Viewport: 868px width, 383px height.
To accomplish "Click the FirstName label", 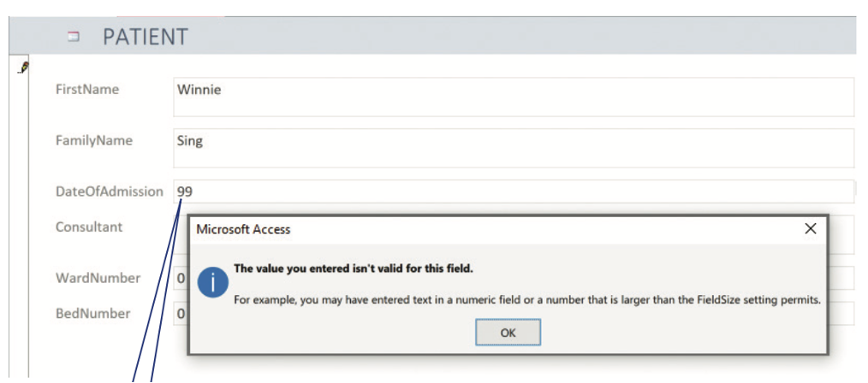I will 87,90.
